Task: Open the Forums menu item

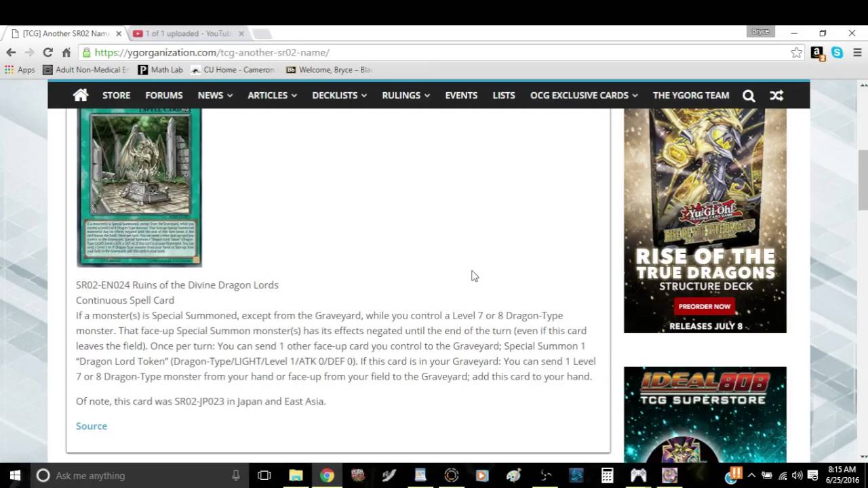Action: click(164, 96)
